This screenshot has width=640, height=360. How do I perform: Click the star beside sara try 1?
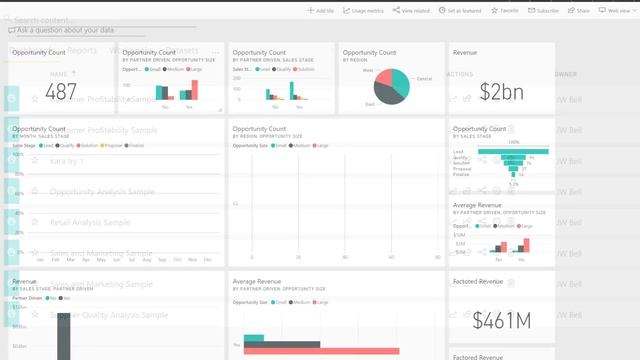[x=35, y=160]
